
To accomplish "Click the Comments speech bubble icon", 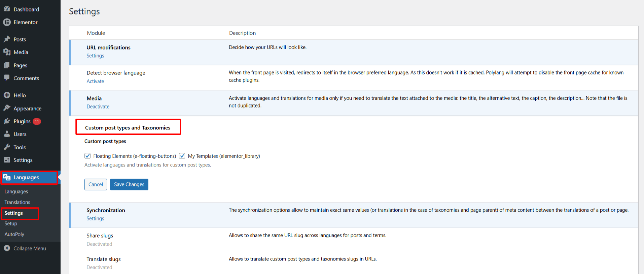I will (7, 78).
